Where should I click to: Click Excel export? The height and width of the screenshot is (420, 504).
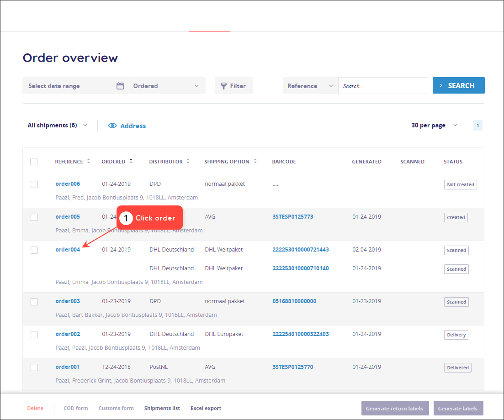206,408
